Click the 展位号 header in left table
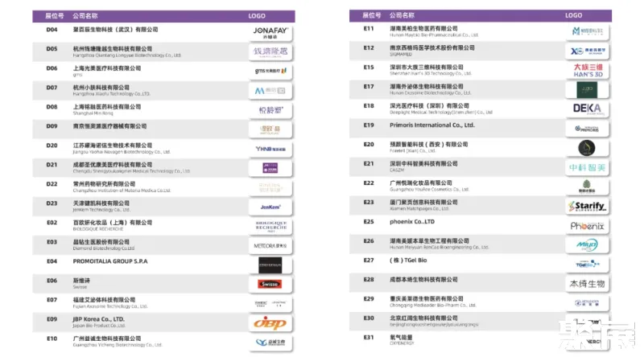 pyautogui.click(x=52, y=15)
